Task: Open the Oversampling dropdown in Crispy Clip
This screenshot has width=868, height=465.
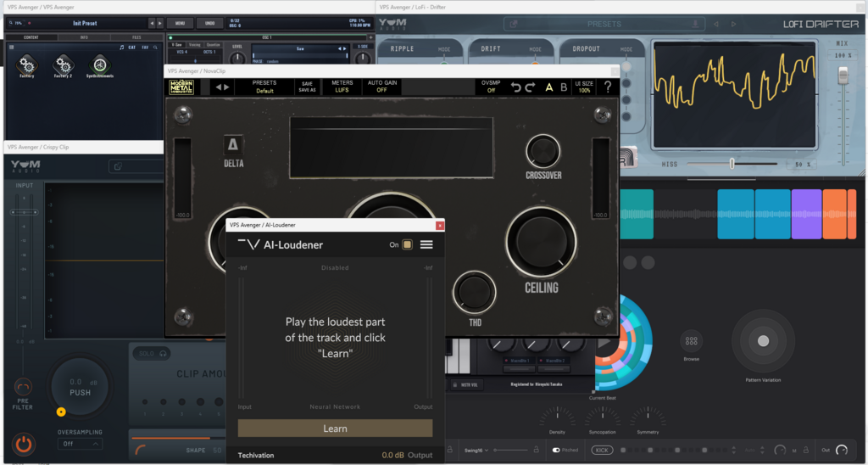Action: (80, 444)
